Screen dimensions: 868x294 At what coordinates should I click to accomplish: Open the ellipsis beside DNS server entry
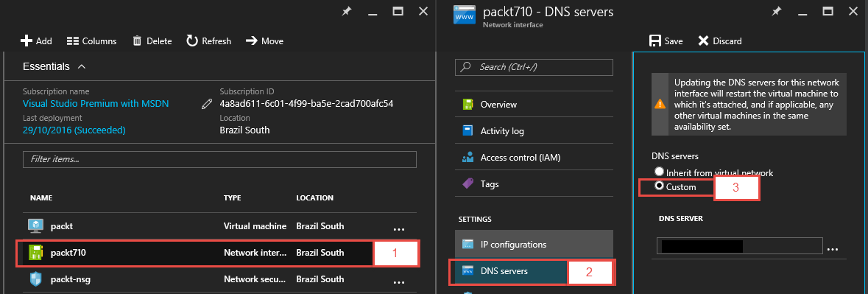pos(832,250)
